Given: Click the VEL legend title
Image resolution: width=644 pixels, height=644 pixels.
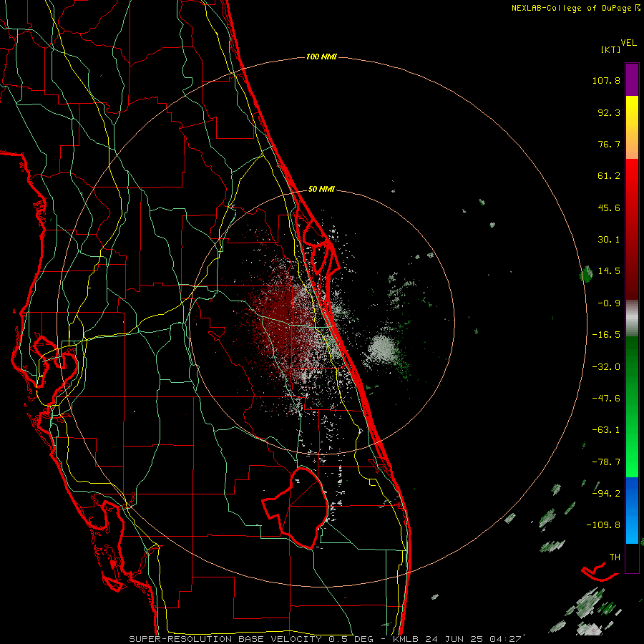Looking at the screenshot, I should coord(628,43).
